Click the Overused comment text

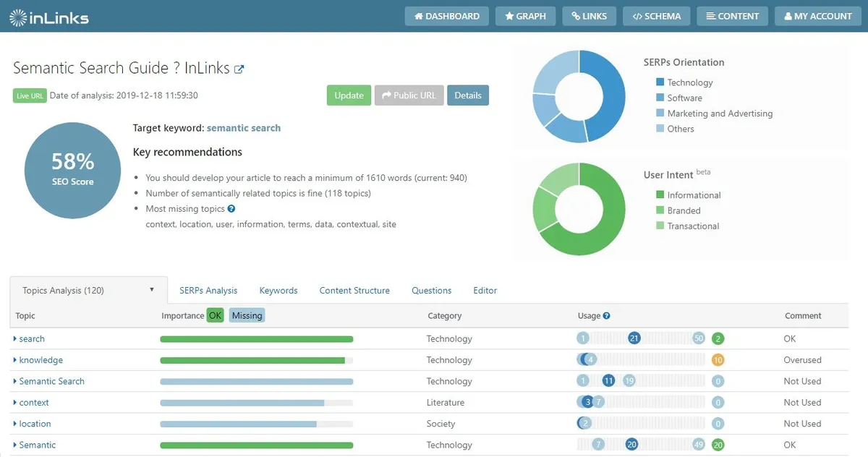[x=802, y=360]
